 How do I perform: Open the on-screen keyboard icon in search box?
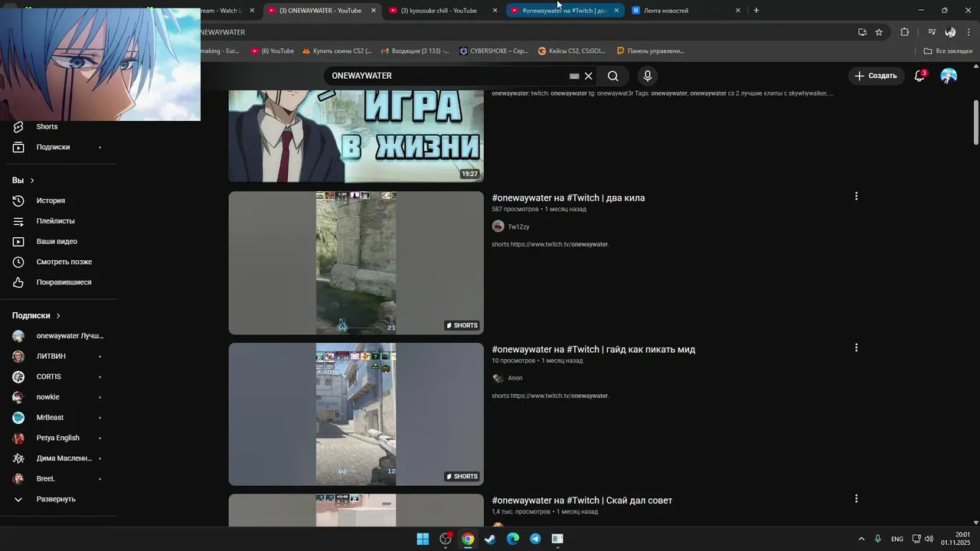pyautogui.click(x=574, y=77)
